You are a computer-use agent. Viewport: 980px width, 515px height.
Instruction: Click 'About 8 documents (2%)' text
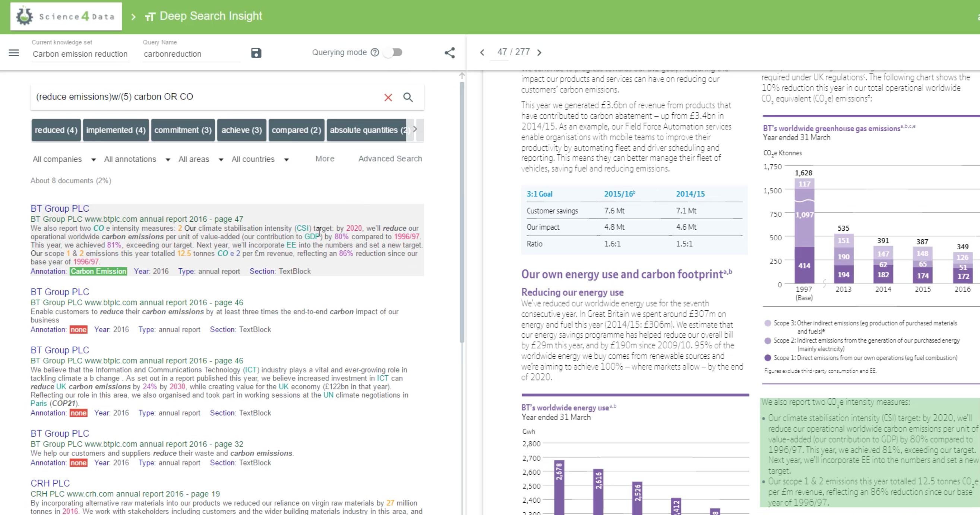pyautogui.click(x=71, y=181)
